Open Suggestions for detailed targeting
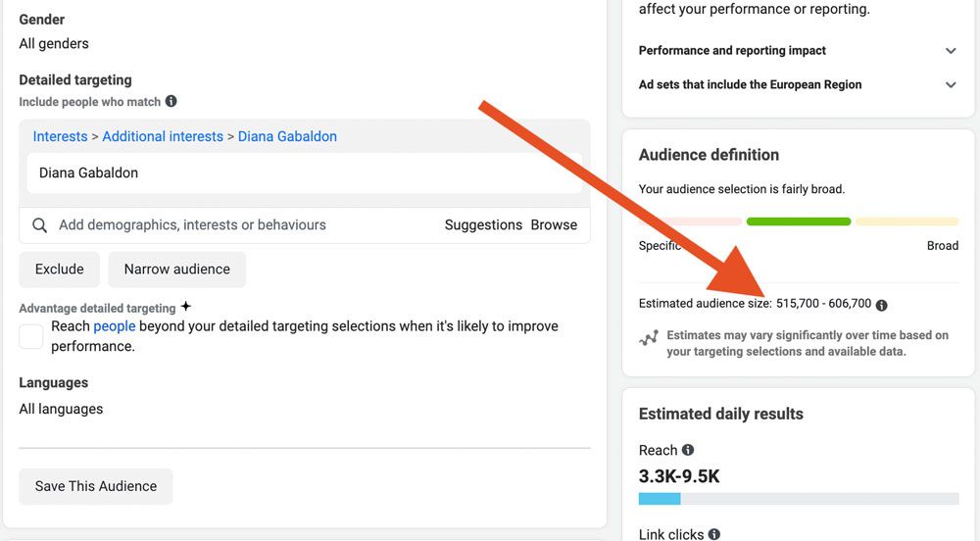 (x=483, y=224)
